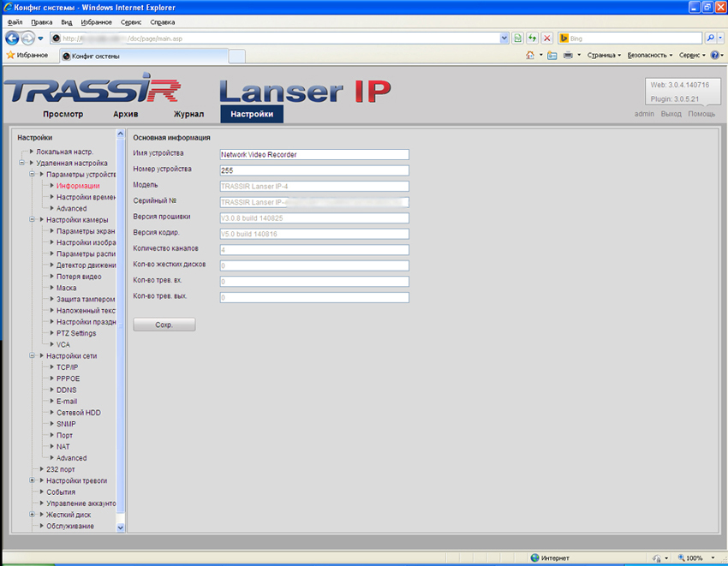The height and width of the screenshot is (566, 728).
Task: Click the Выход logout link
Action: point(671,114)
